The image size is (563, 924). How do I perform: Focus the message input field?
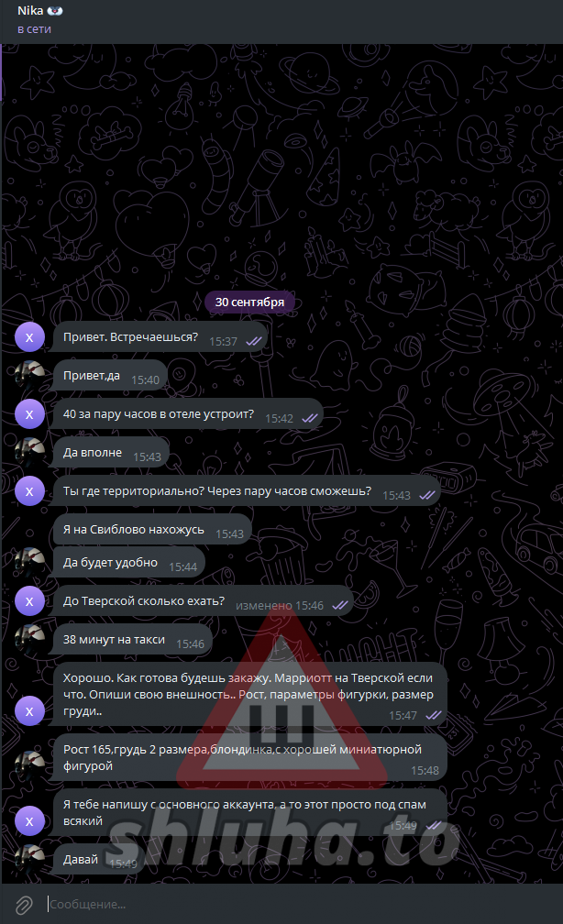click(x=301, y=905)
